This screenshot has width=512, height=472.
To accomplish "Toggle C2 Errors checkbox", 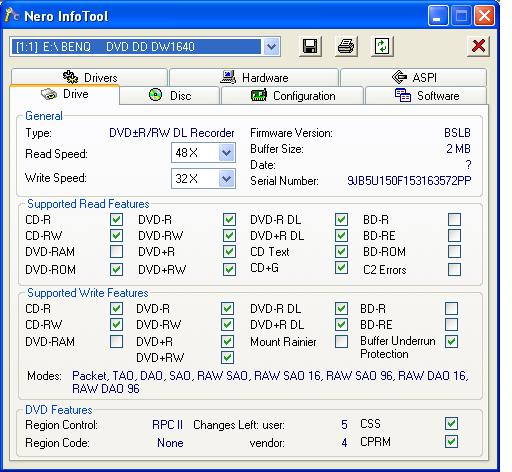I will click(454, 269).
